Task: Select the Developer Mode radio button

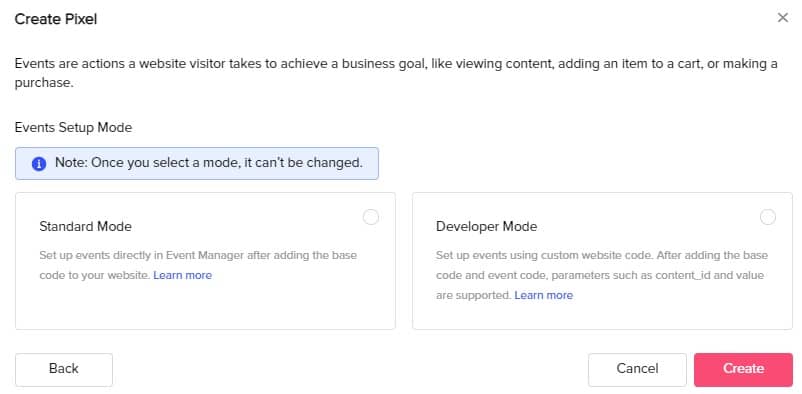Action: coord(768,217)
